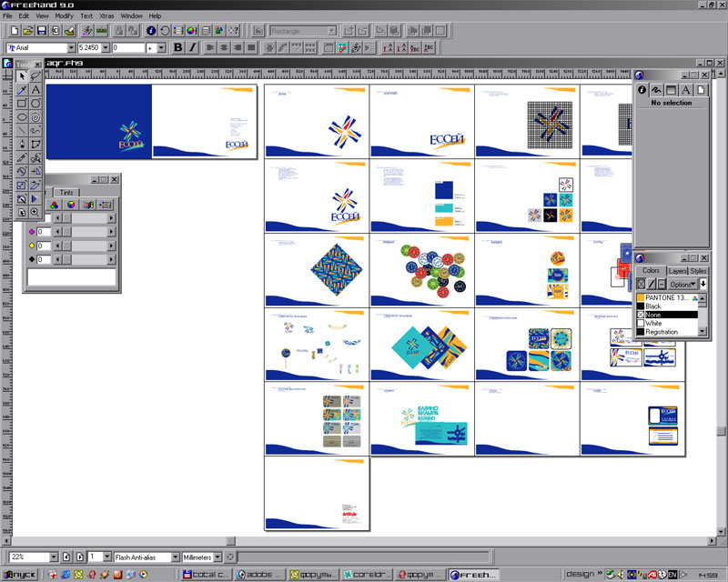Click the Help question-mark pointer icon
Viewport: 728px width, 582px height.
pyautogui.click(x=233, y=31)
